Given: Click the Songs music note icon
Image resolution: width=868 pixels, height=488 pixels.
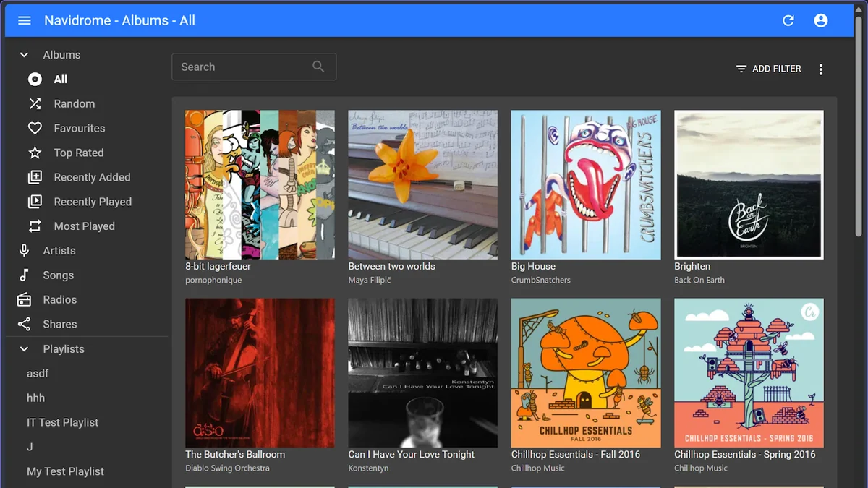Looking at the screenshot, I should click(24, 275).
